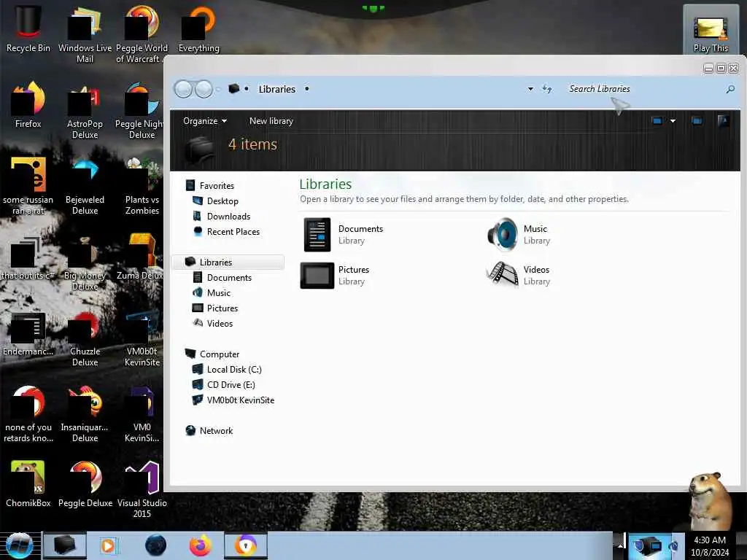Open recent pages dropdown beside nav buttons
Screen dimensions: 747x560
coord(218,89)
